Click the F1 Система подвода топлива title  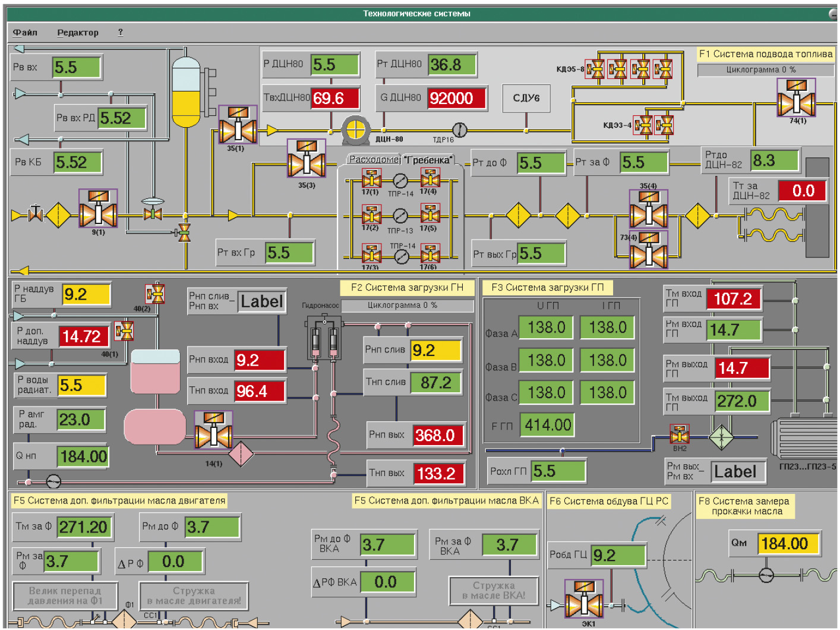click(766, 54)
